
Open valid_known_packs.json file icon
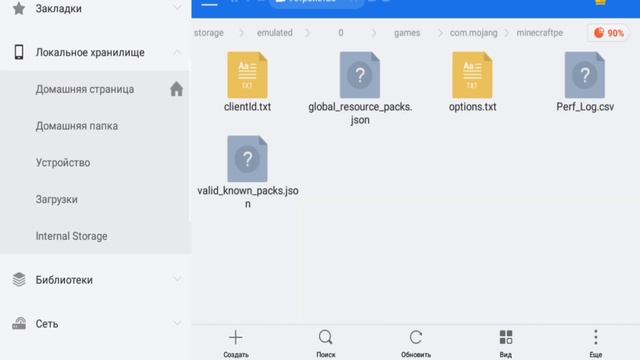coord(247,159)
